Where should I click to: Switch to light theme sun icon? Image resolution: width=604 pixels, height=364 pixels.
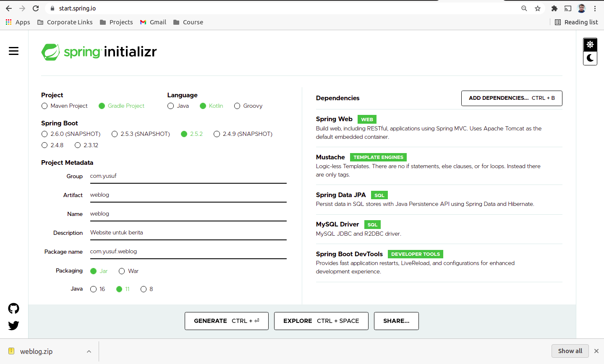(590, 44)
